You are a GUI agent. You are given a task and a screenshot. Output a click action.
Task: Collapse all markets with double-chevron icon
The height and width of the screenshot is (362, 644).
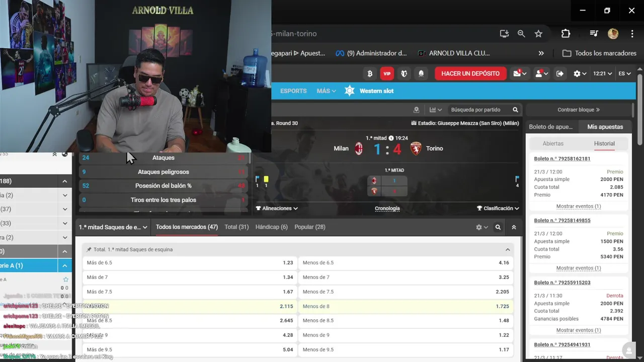click(514, 227)
